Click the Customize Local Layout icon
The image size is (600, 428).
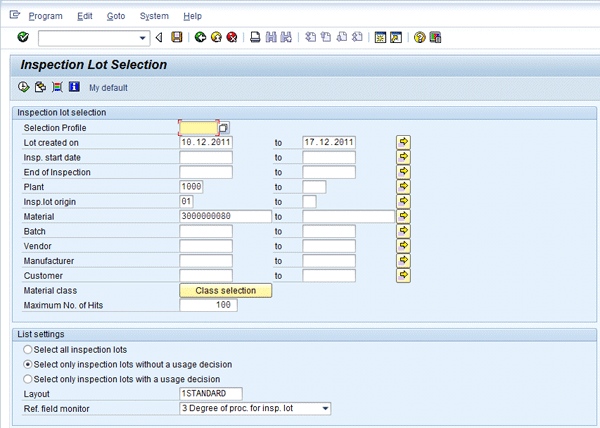(435, 37)
